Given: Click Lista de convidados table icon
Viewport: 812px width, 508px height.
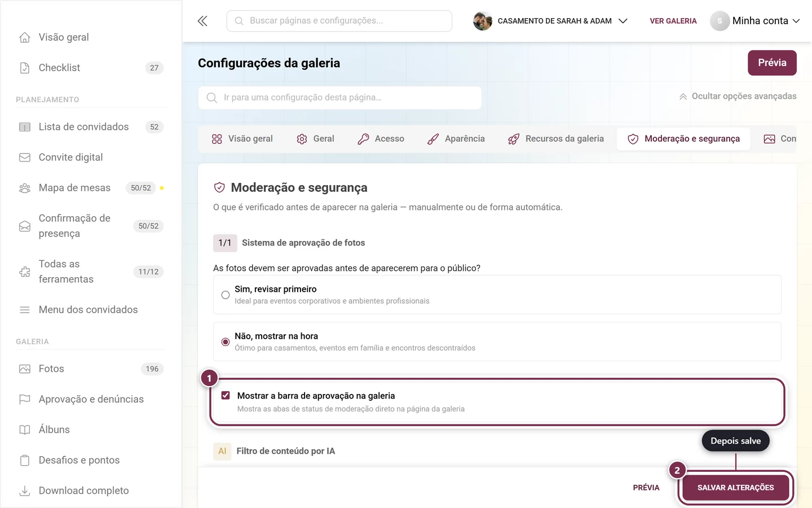Looking at the screenshot, I should coord(25,127).
